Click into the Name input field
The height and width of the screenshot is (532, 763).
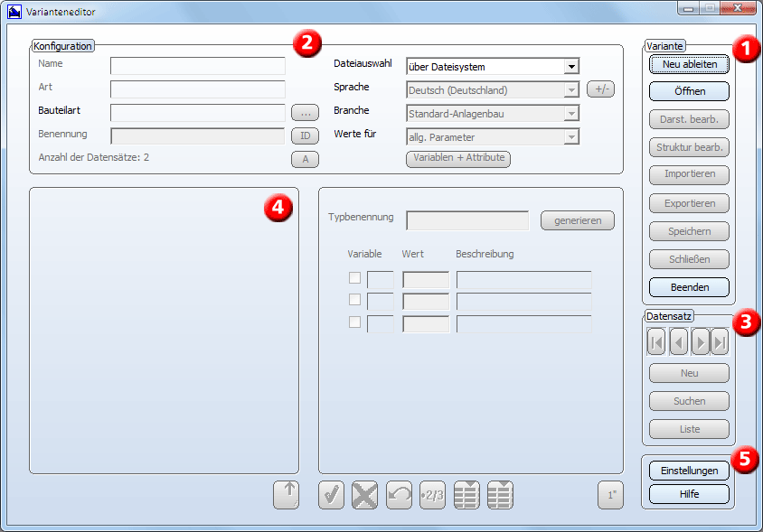point(198,66)
